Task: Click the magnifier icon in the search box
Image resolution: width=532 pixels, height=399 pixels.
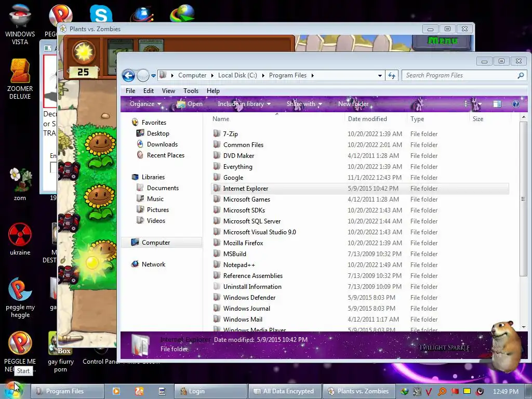Action: (x=521, y=75)
